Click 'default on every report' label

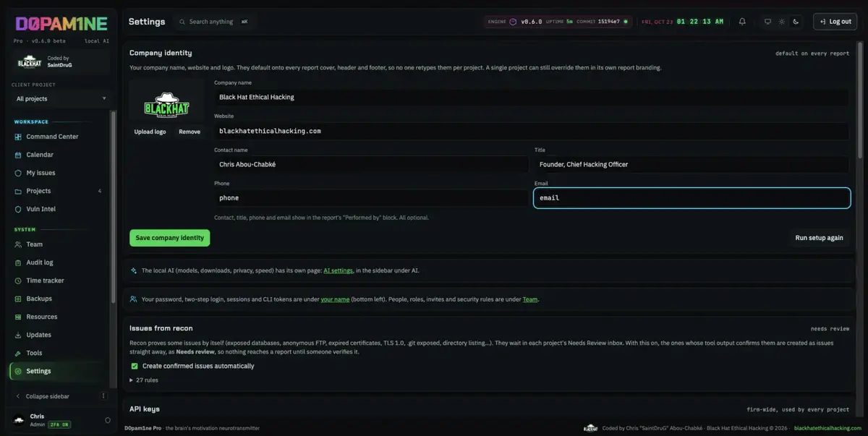click(812, 53)
